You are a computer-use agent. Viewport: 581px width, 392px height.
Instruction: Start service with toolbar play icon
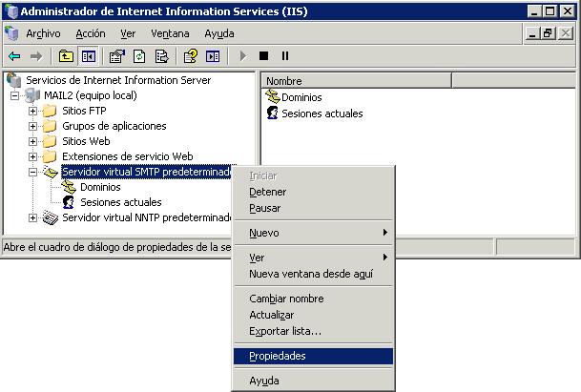[243, 56]
